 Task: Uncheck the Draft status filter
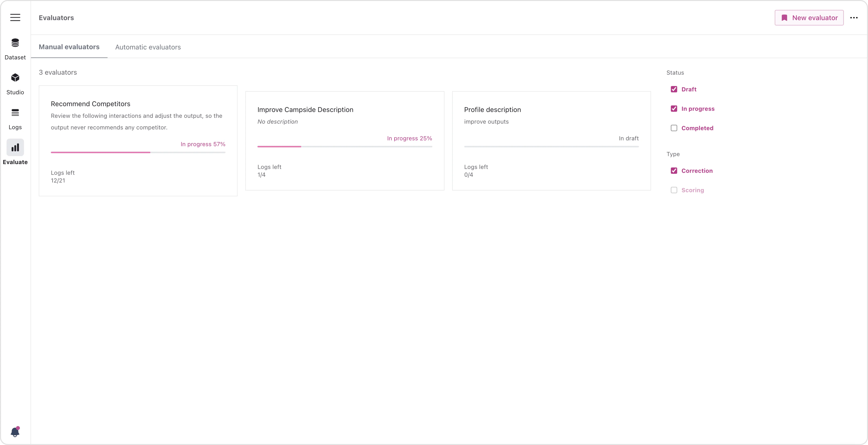(x=674, y=89)
